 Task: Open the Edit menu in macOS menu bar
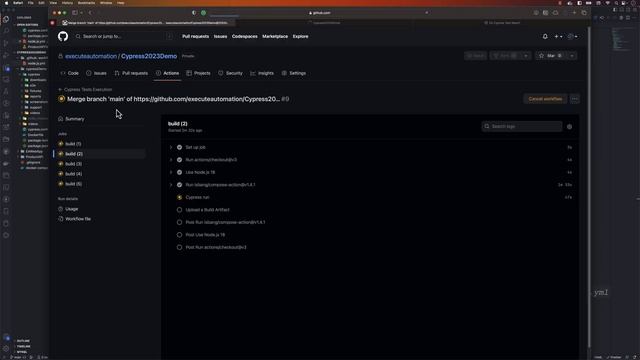[41, 3]
